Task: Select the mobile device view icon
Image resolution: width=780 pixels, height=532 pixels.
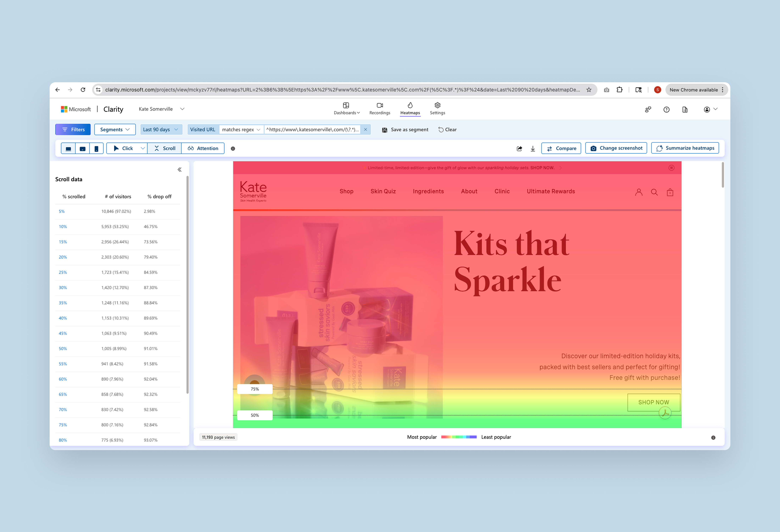Action: click(96, 148)
